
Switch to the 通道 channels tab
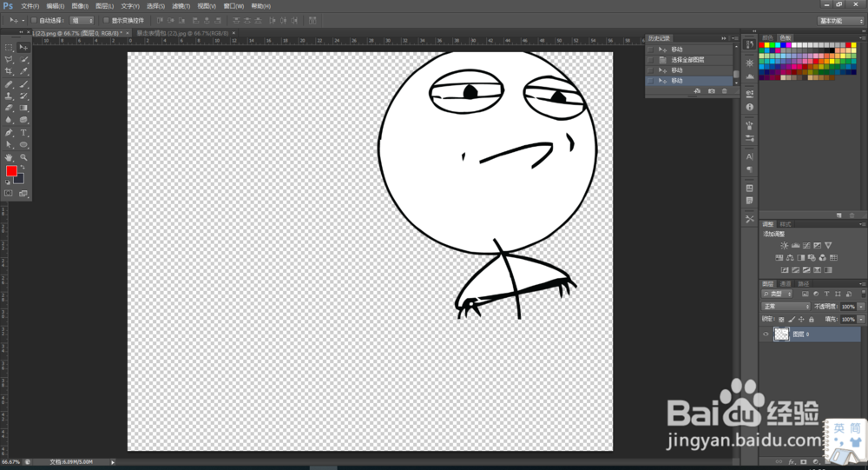pos(786,284)
